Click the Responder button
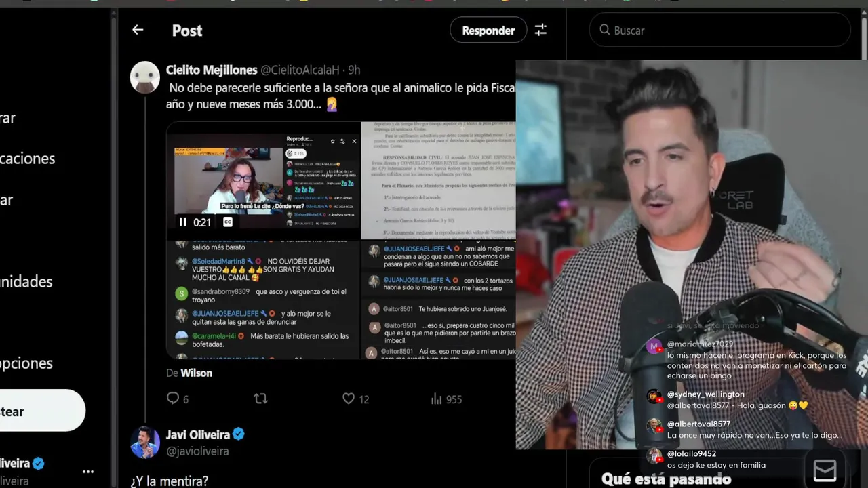 click(488, 30)
